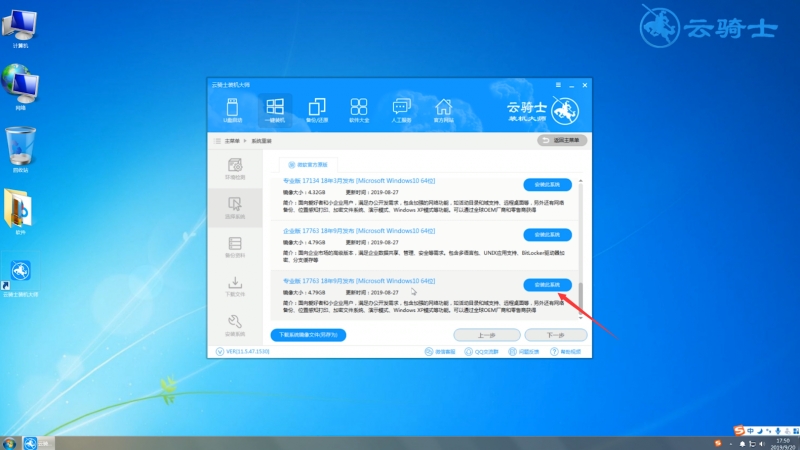Screen dimensions: 800x450
Task: Click the VER[11.5.47.1530] version indicator
Action: click(243, 352)
